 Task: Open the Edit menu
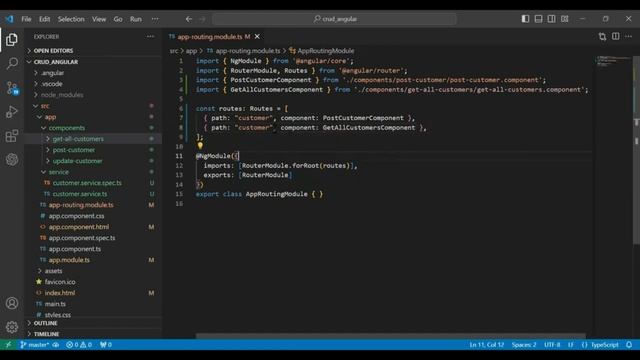[44, 19]
